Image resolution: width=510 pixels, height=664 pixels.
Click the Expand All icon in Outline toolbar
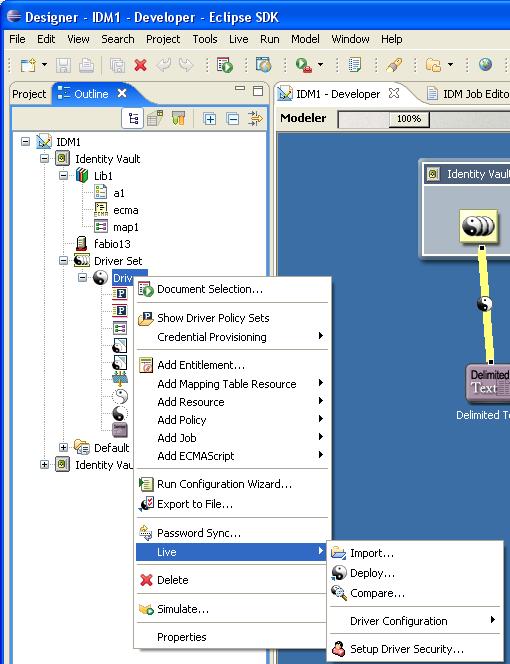coord(210,119)
